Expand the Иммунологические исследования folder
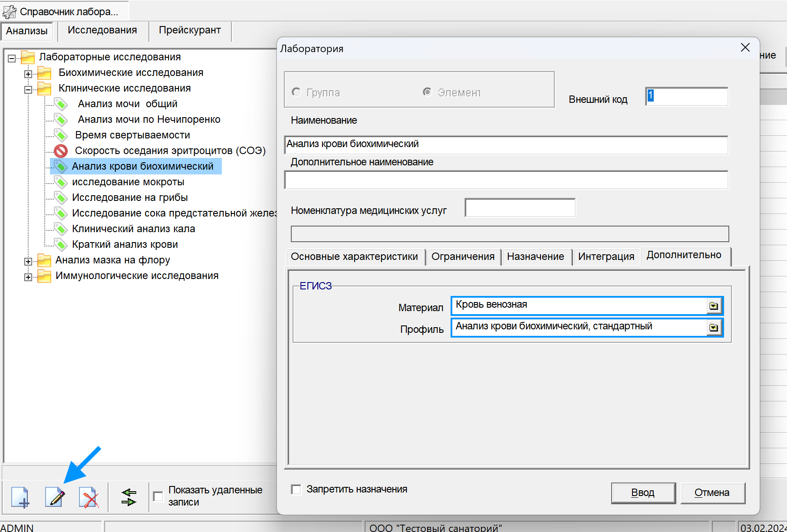Image resolution: width=787 pixels, height=532 pixels. tap(28, 277)
